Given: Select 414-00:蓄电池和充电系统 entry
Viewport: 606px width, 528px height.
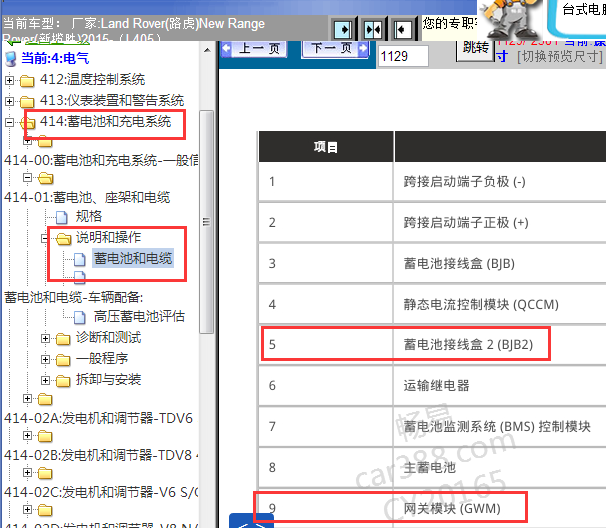Looking at the screenshot, I should click(101, 160).
